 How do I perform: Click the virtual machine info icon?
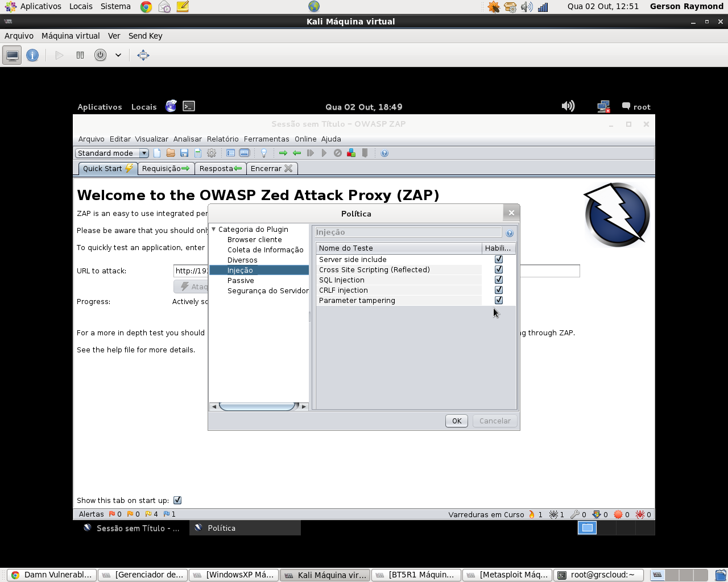point(32,55)
